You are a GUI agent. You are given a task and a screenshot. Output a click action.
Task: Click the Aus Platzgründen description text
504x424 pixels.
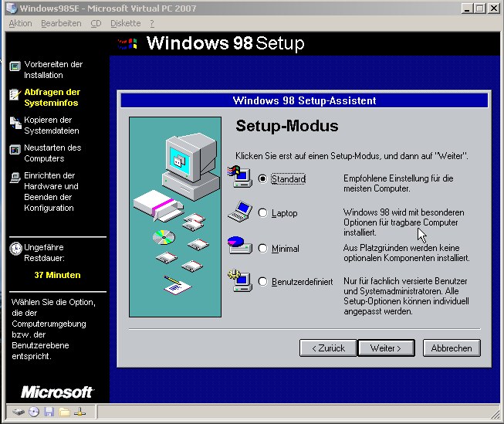[x=406, y=253]
